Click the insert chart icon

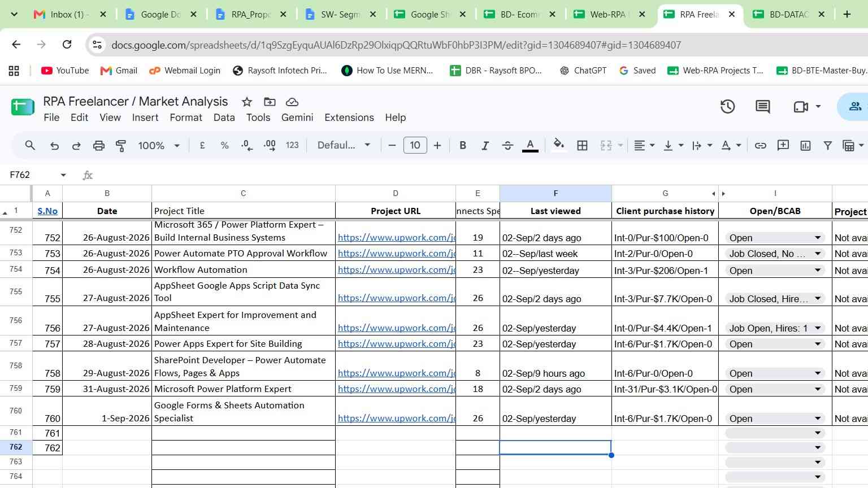tap(805, 146)
